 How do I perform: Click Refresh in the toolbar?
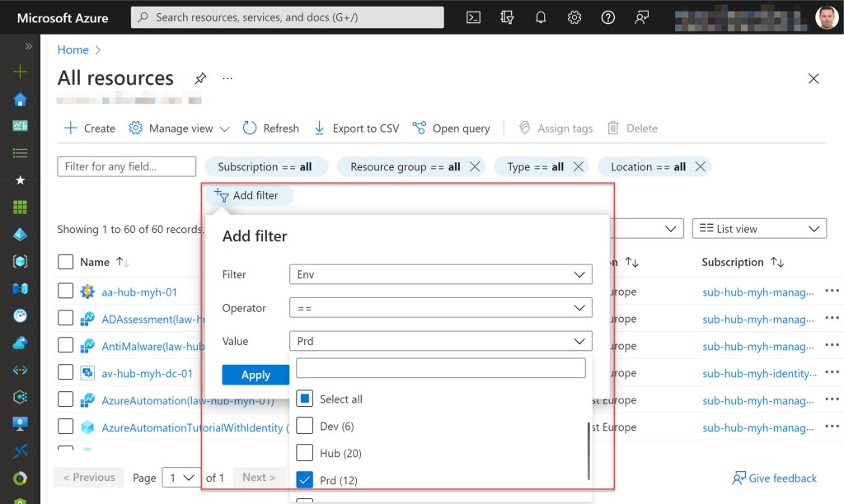pos(271,128)
